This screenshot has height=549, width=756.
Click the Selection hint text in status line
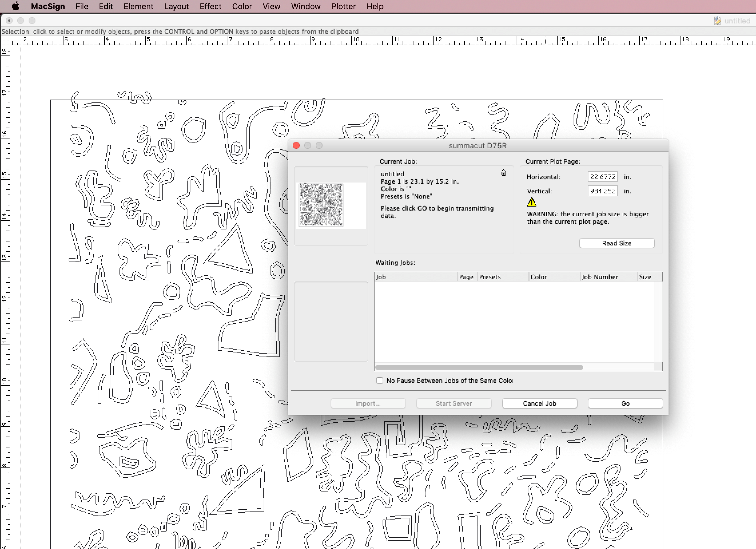(x=180, y=31)
